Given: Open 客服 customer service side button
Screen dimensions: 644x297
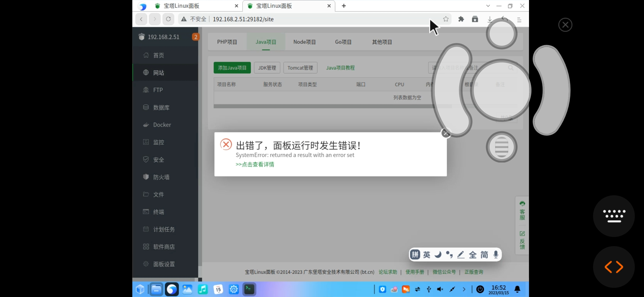Looking at the screenshot, I should point(522,210).
